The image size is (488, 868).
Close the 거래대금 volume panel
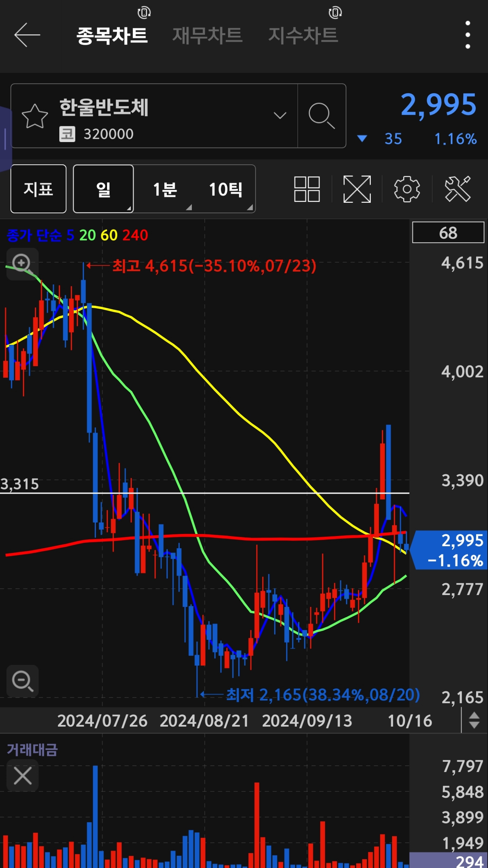[23, 776]
